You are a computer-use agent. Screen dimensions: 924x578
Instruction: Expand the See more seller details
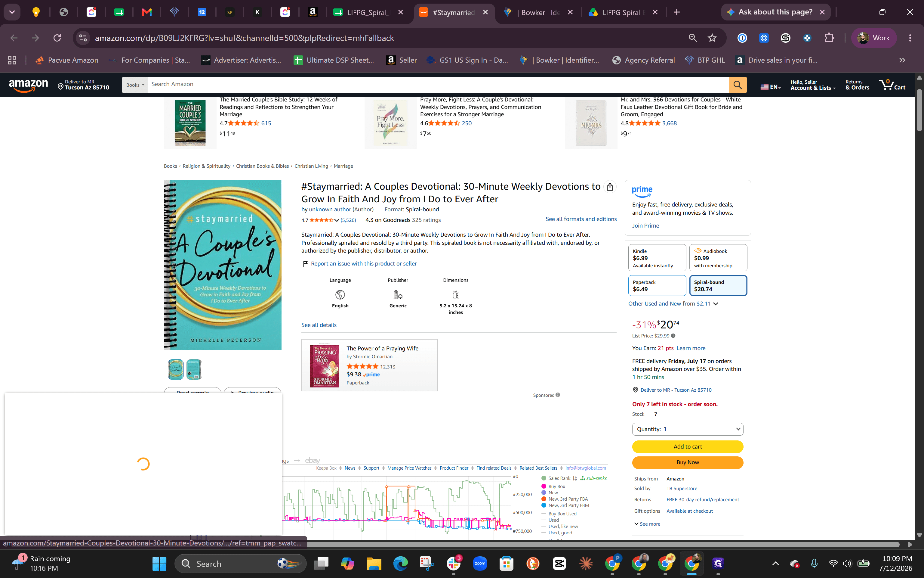647,524
